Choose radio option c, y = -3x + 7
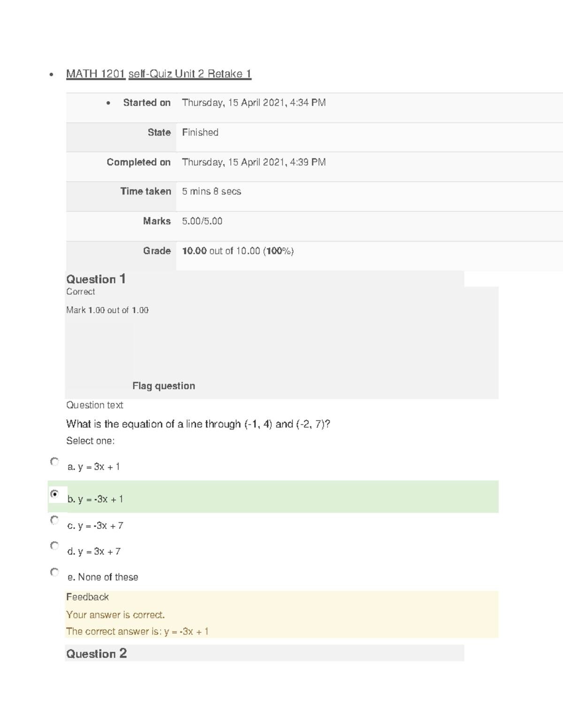 click(x=54, y=520)
